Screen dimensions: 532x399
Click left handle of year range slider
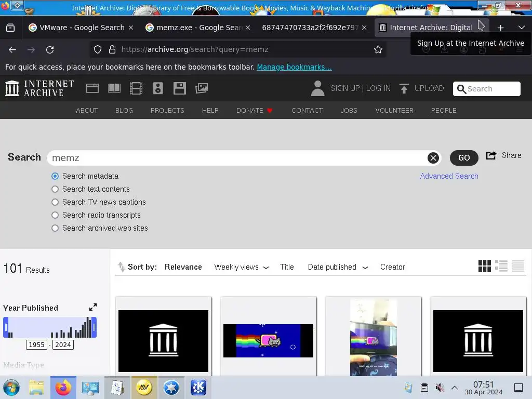[x=5, y=327]
